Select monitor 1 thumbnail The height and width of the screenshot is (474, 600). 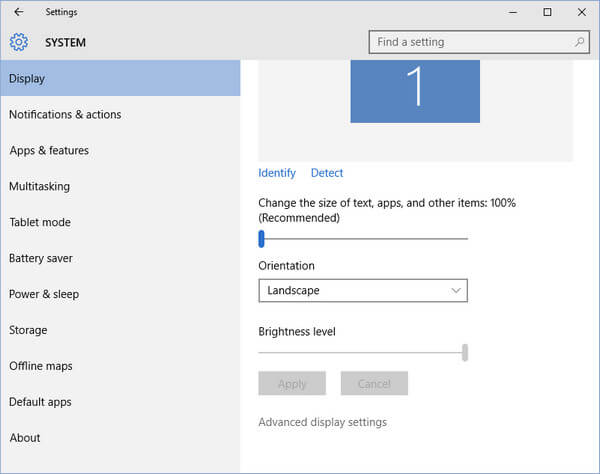tap(415, 91)
